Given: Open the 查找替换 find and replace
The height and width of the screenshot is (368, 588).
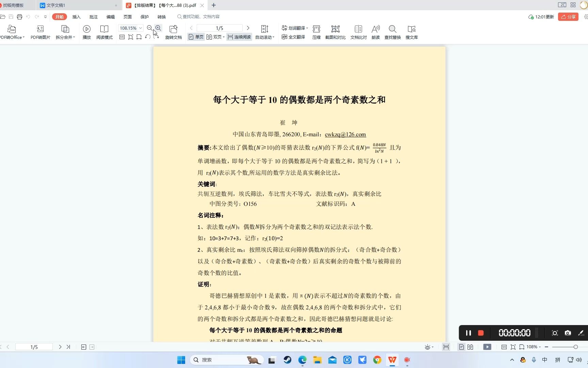Looking at the screenshot, I should [x=392, y=32].
